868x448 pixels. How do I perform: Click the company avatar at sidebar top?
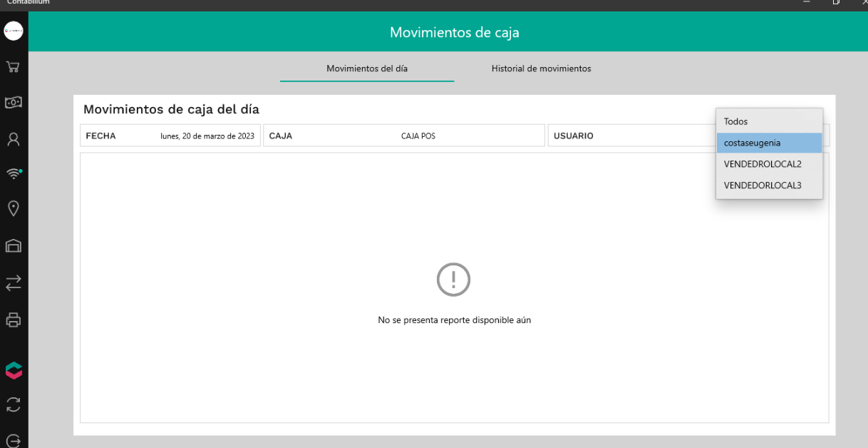point(14,31)
